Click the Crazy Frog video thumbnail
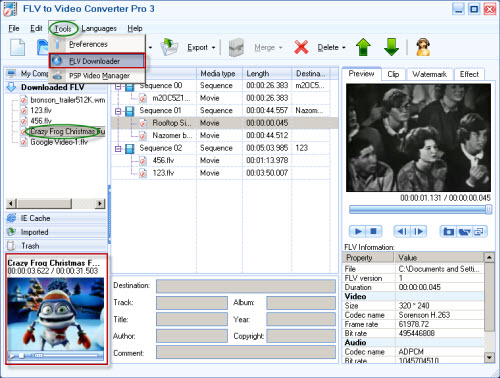Screen dimensions: 500x378 coord(56,314)
